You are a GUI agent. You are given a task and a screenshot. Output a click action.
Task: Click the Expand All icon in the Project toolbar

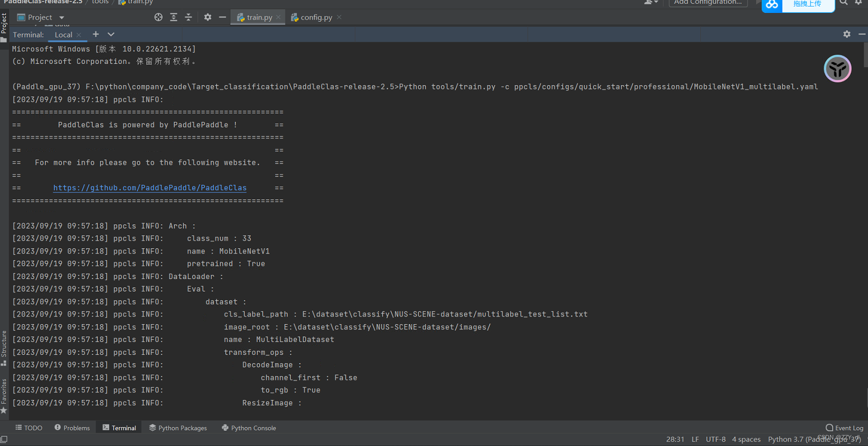(x=174, y=17)
